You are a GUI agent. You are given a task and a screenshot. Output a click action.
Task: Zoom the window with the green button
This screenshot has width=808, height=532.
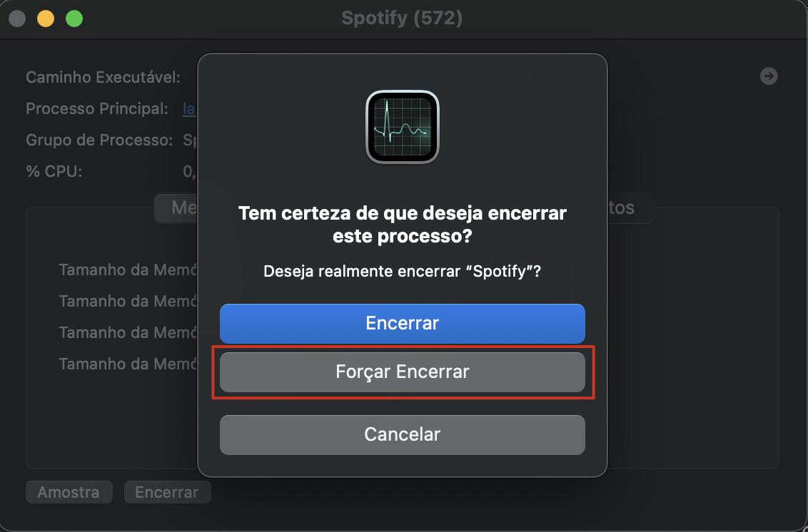tap(74, 19)
